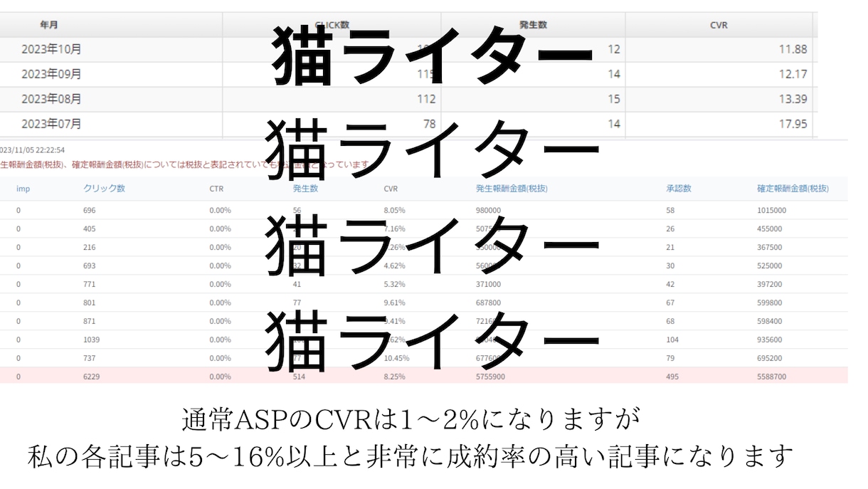Click the 10.45% CVR cell

pos(396,358)
